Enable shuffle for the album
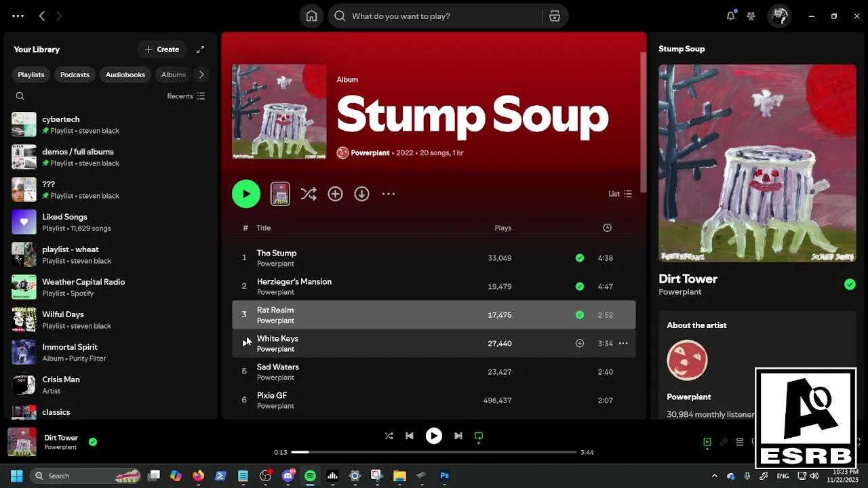The image size is (868, 488). (309, 194)
